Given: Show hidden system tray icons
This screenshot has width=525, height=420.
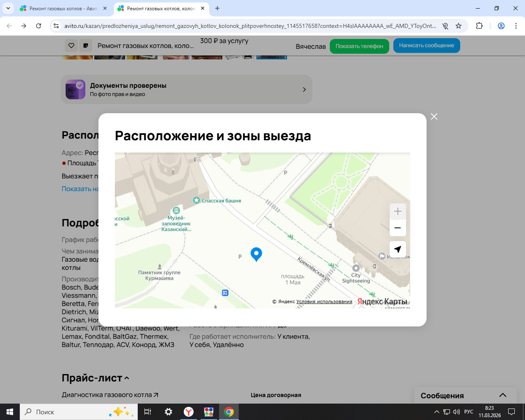Looking at the screenshot, I should (436, 412).
